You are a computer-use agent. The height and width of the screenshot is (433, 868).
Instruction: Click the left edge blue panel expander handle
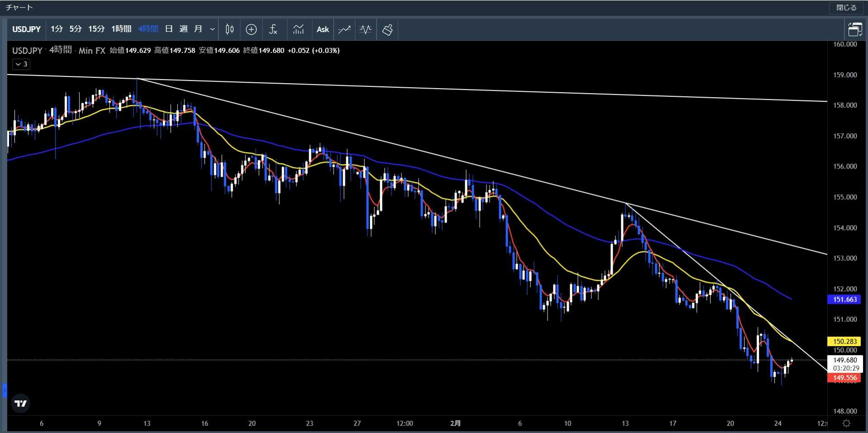coord(5,390)
